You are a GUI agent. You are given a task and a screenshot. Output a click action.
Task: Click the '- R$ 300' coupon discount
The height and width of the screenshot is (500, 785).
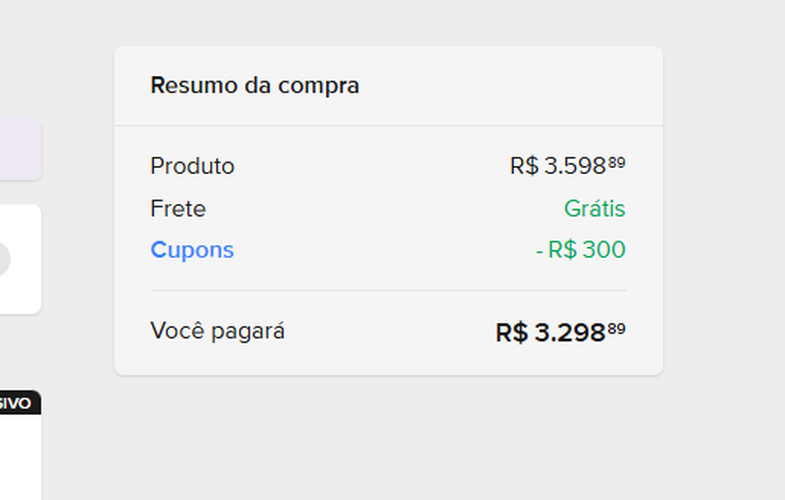coord(580,250)
